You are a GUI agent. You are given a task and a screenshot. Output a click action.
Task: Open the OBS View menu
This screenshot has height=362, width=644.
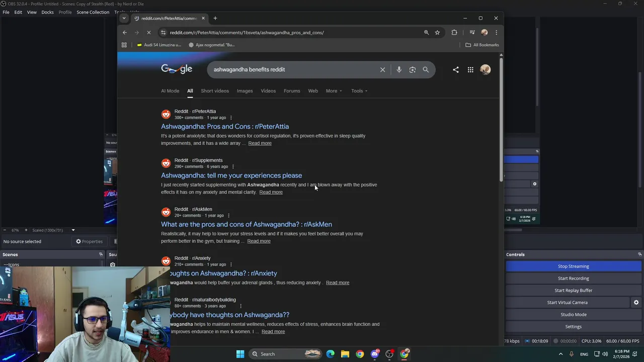32,12
